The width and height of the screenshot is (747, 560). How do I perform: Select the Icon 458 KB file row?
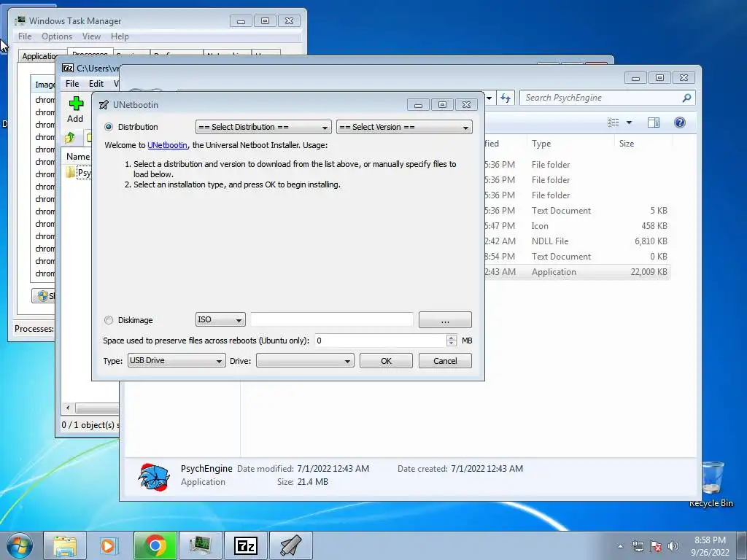click(576, 226)
